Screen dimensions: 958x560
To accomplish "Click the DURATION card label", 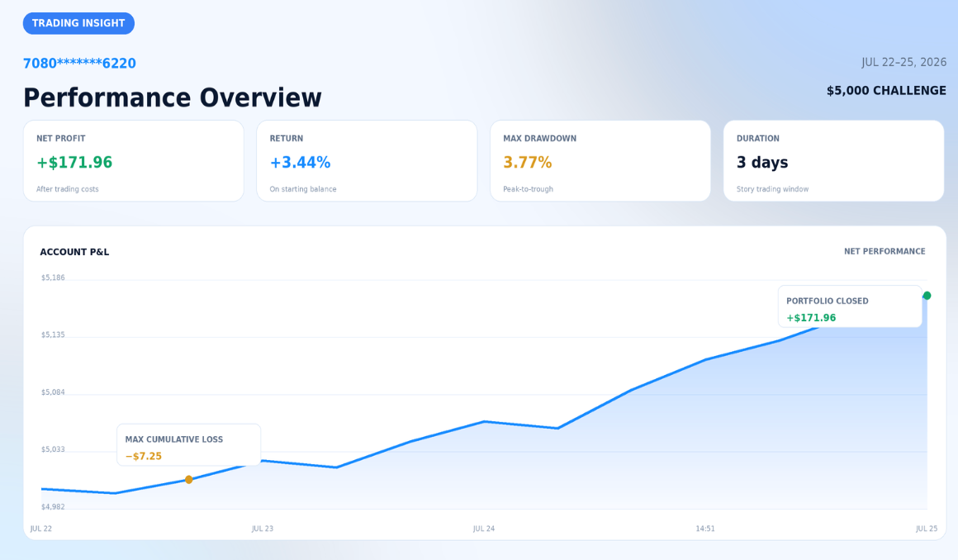I will [757, 139].
